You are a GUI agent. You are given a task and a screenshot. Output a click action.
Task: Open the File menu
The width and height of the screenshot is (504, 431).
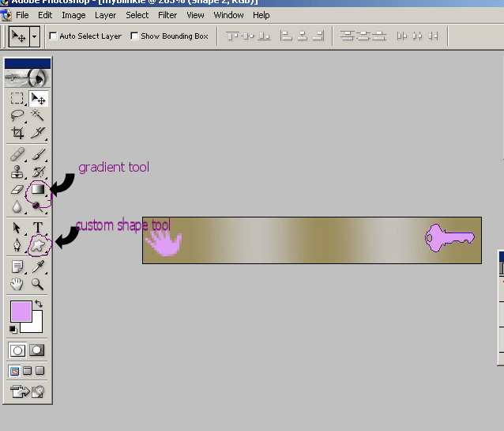(22, 15)
